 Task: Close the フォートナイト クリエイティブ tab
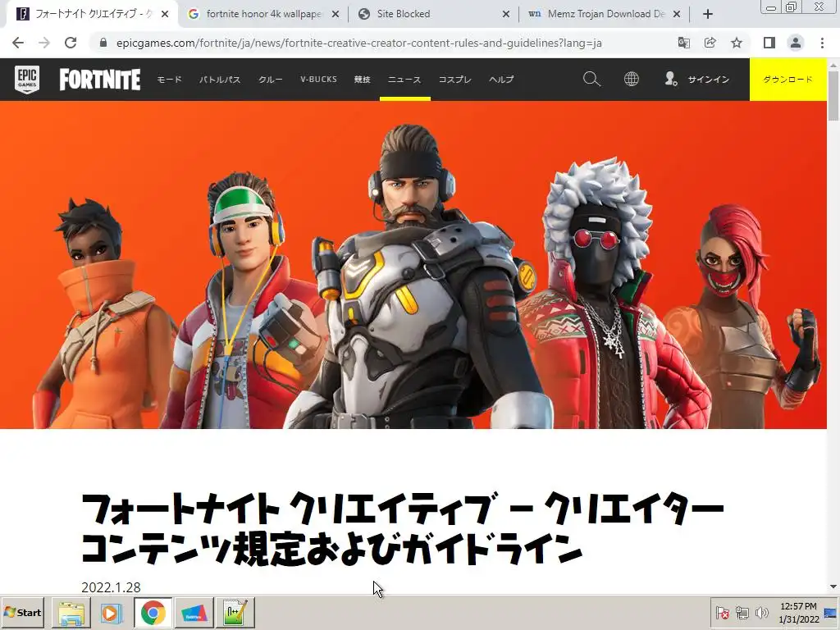tap(165, 15)
